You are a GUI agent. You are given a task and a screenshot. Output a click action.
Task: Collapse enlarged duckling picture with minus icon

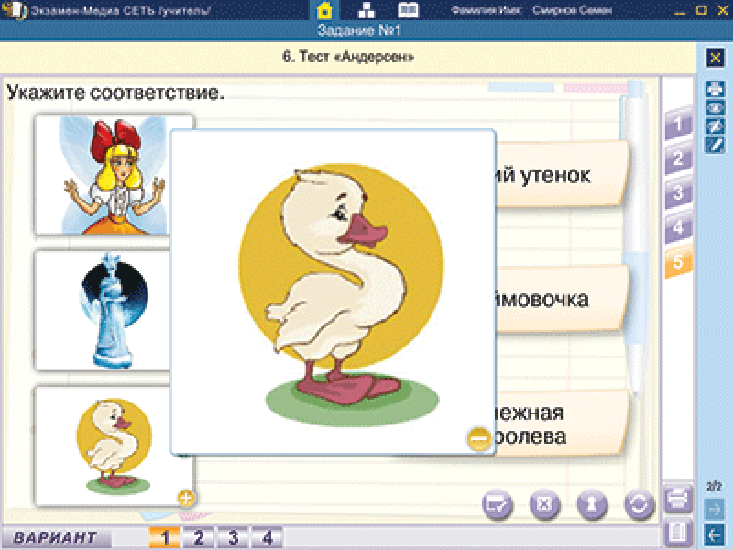point(478,439)
